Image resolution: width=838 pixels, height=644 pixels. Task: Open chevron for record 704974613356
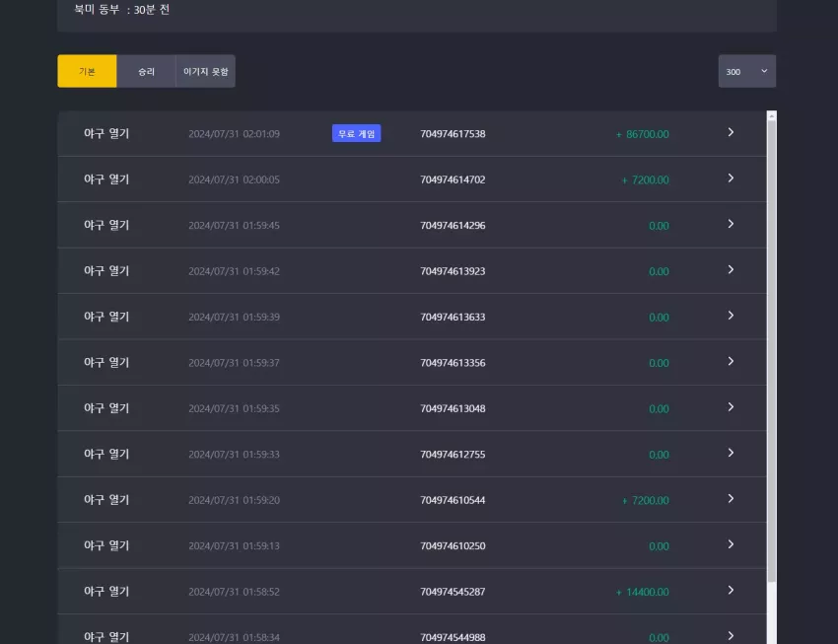coord(731,361)
